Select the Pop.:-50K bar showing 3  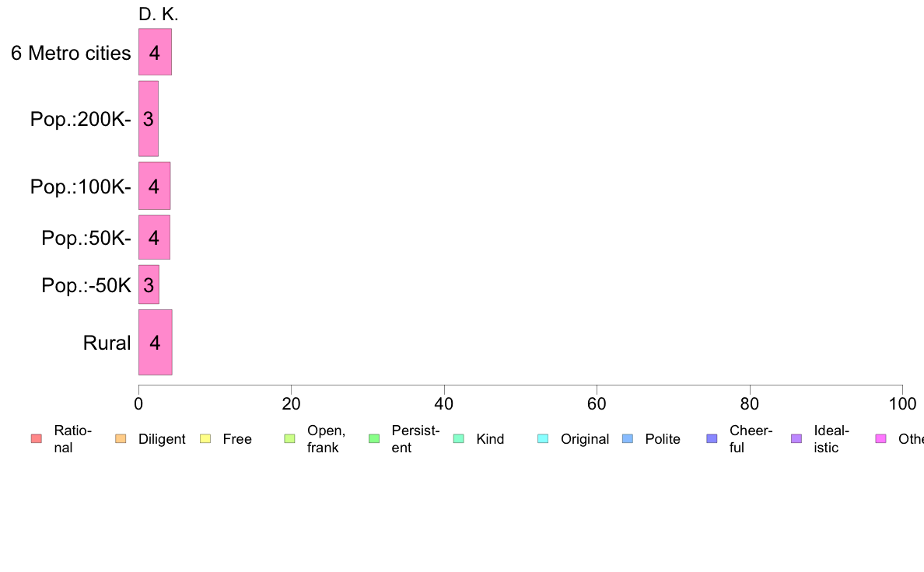point(149,284)
